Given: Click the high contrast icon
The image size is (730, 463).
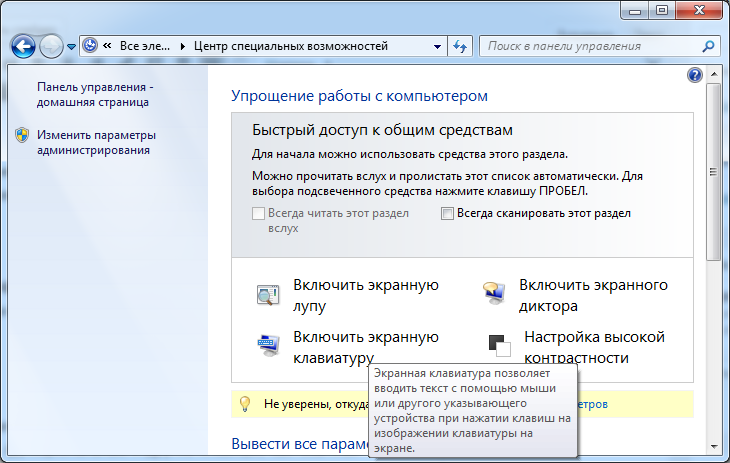Looking at the screenshot, I should [x=500, y=346].
